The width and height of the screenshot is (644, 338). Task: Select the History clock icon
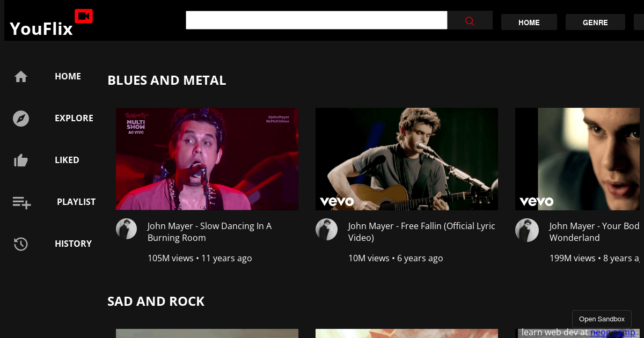click(x=21, y=244)
